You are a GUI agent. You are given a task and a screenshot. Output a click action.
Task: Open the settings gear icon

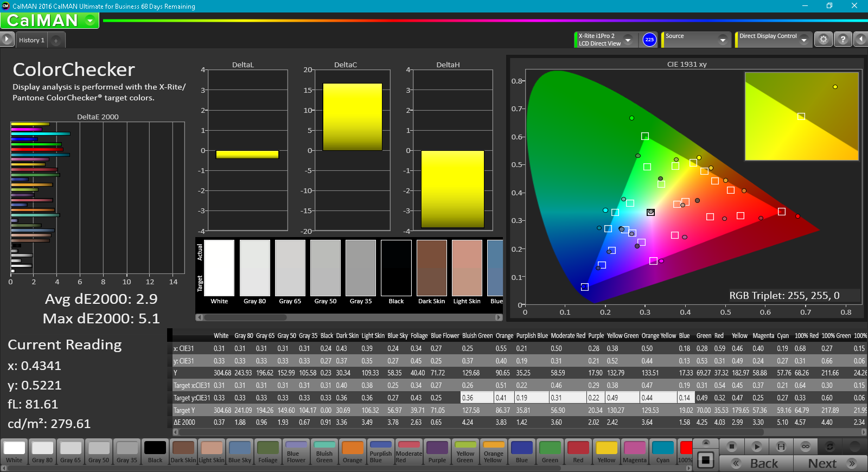[824, 40]
